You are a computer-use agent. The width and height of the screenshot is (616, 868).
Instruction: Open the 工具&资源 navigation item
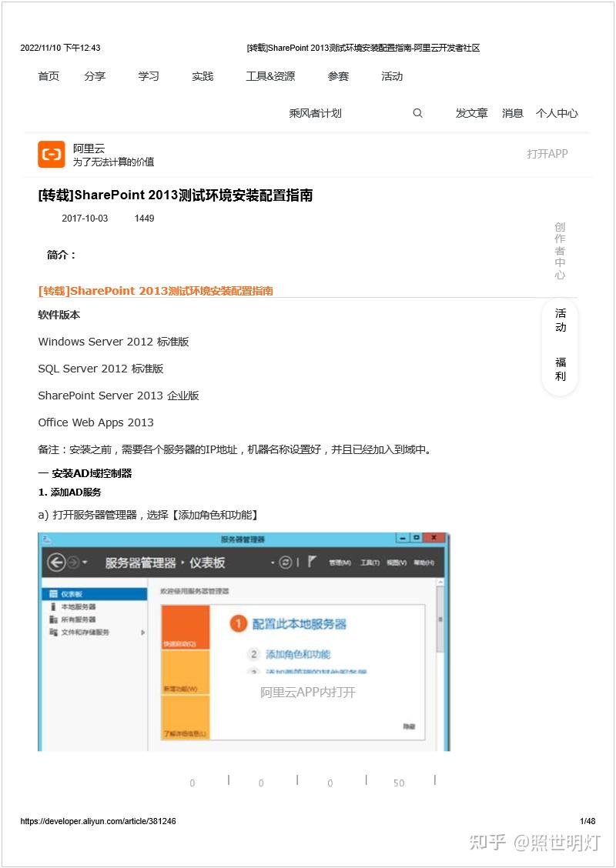tap(270, 76)
